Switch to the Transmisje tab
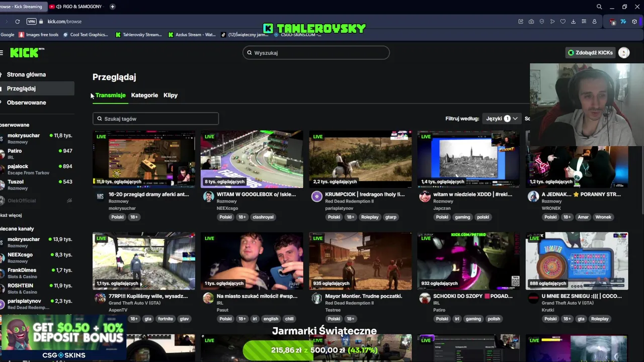 click(x=110, y=95)
